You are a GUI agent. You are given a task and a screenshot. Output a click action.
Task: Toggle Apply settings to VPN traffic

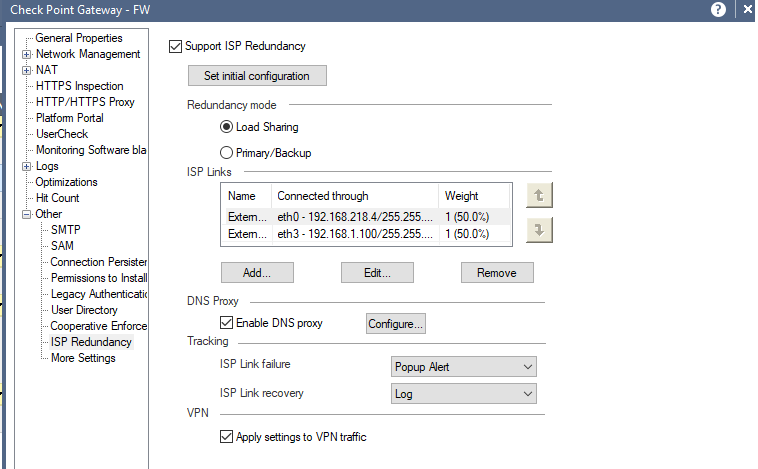click(226, 437)
